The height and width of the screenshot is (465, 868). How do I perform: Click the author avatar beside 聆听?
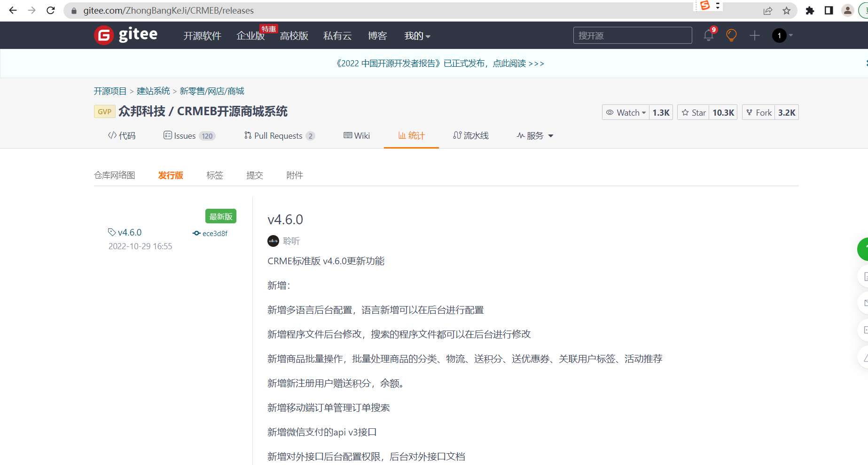click(273, 241)
